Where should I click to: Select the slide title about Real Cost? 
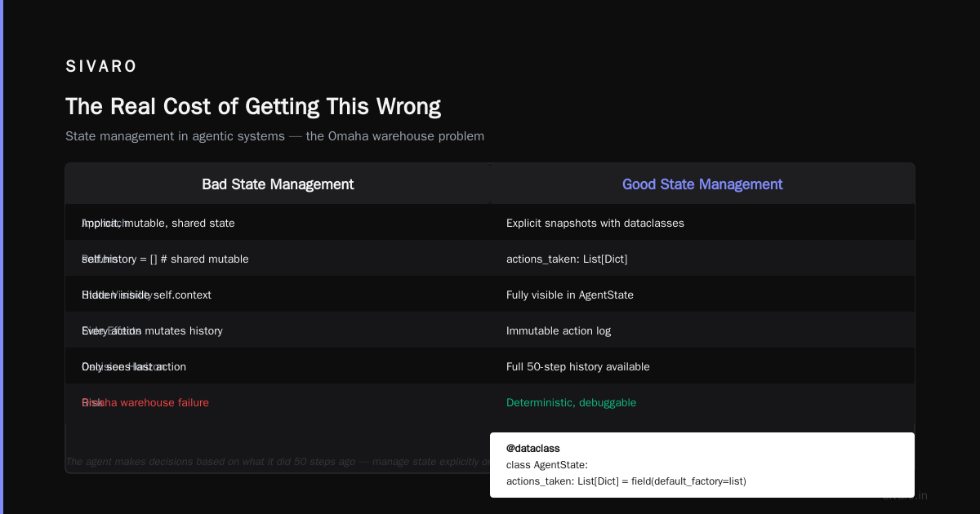(x=253, y=107)
